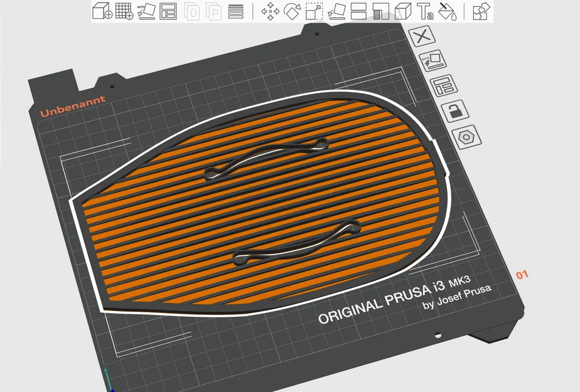Auto orient objects on this plate
Image resolution: width=580 pixels, height=392 pixels.
[432, 61]
